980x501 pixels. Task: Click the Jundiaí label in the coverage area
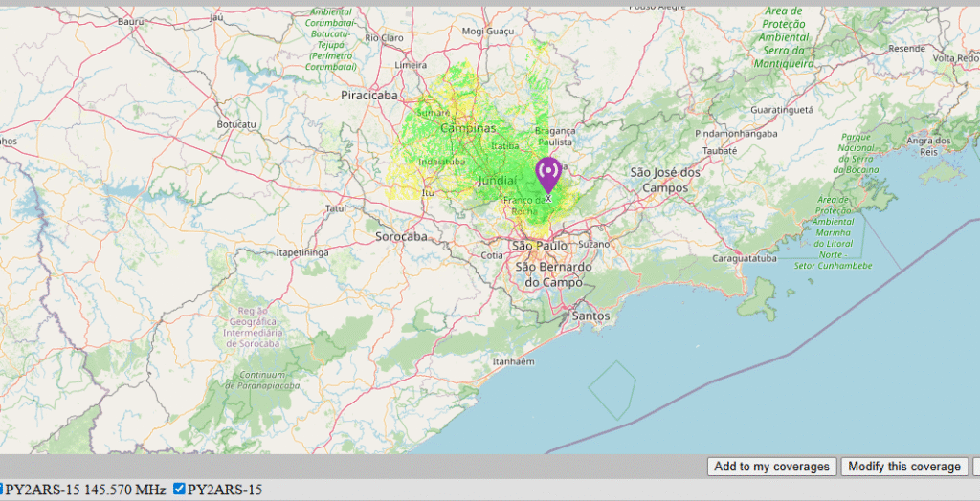click(496, 180)
